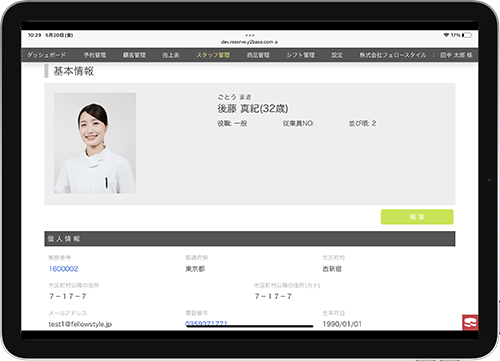The height and width of the screenshot is (361, 500).
Task: Open 顧客管理 in the top navigation
Action: pyautogui.click(x=134, y=55)
